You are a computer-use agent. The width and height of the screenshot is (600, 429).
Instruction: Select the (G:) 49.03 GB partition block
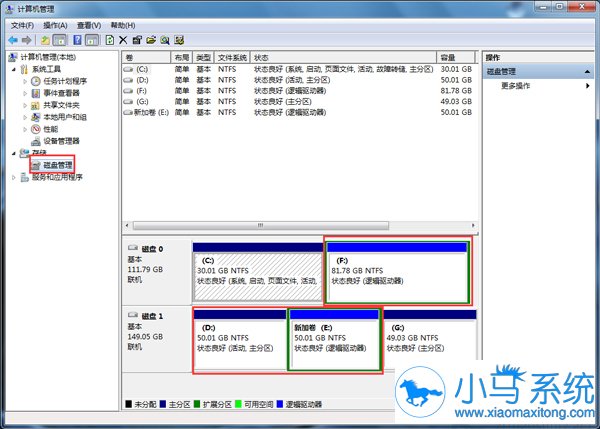coord(430,340)
